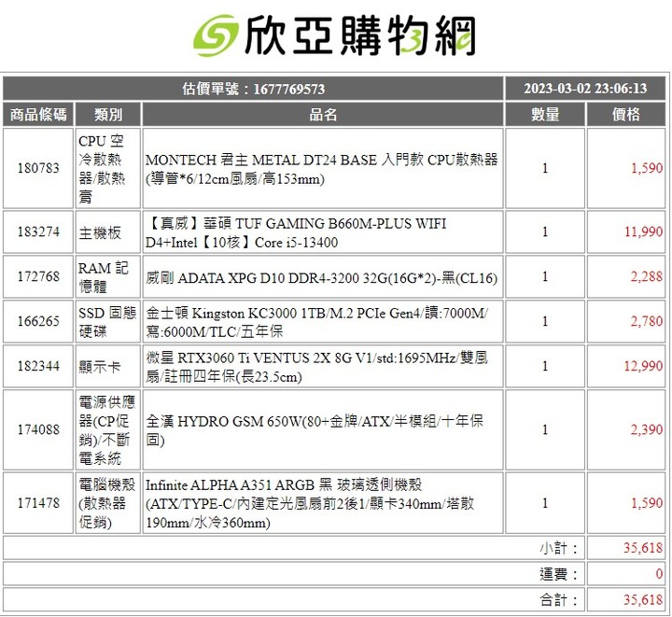Click the 品名 column header

pyautogui.click(x=323, y=115)
